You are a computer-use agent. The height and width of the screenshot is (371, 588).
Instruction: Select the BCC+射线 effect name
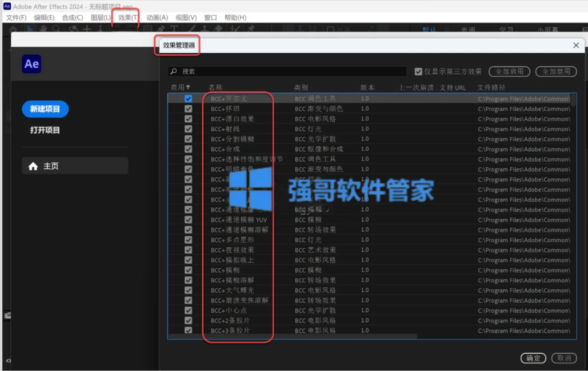coord(225,129)
